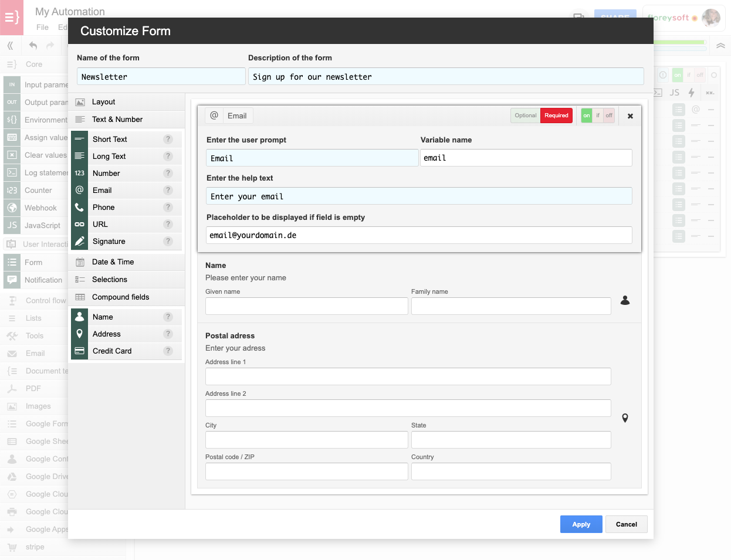Click the map pin icon beside Postal adress
The width and height of the screenshot is (731, 560).
(625, 418)
